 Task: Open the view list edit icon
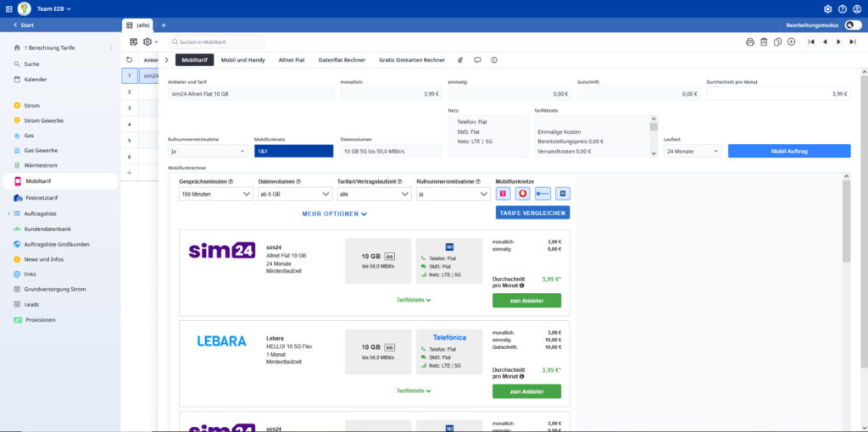[x=133, y=42]
